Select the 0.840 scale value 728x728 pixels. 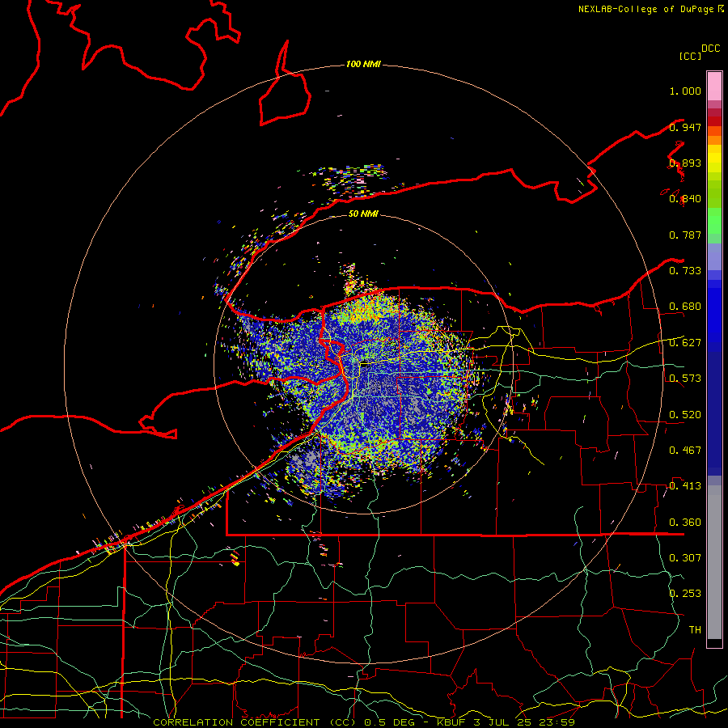click(x=685, y=199)
